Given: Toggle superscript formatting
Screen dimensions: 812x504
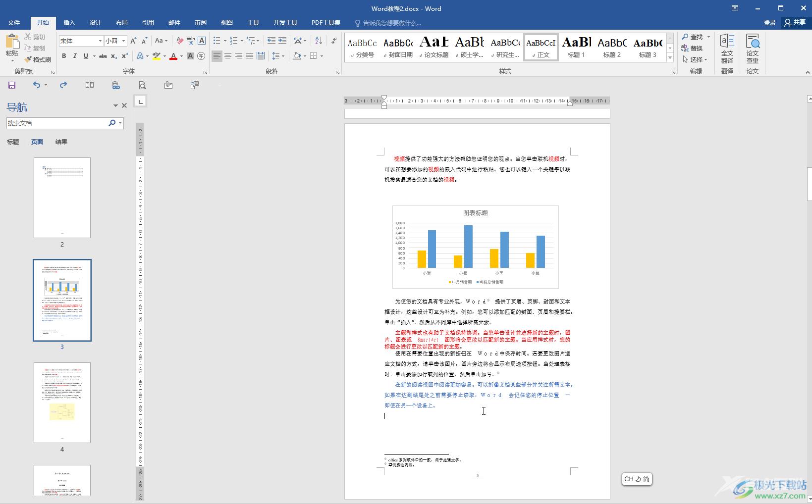Looking at the screenshot, I should tap(125, 56).
